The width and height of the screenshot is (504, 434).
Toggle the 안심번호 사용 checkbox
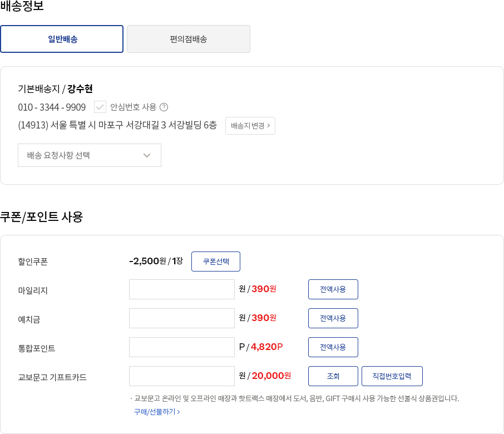100,107
